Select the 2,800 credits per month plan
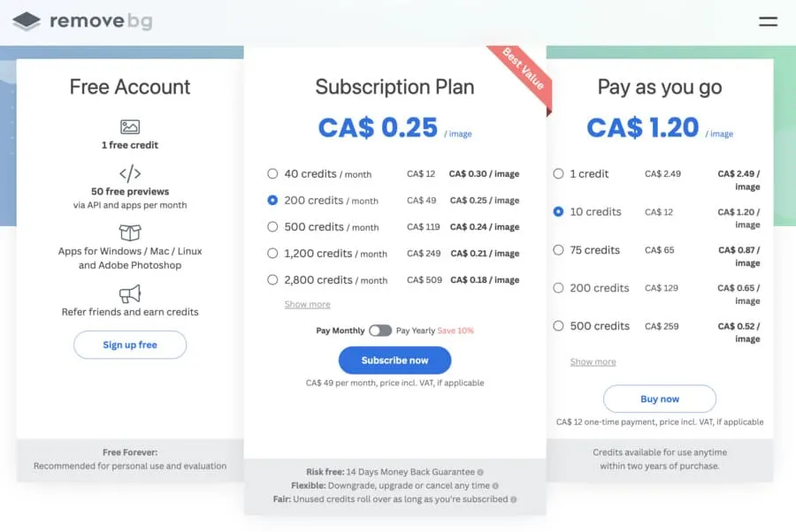Image resolution: width=796 pixels, height=532 pixels. point(272,280)
